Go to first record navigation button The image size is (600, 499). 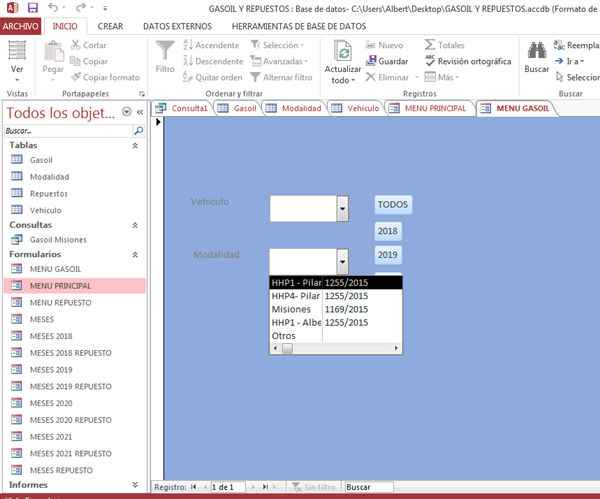point(194,487)
